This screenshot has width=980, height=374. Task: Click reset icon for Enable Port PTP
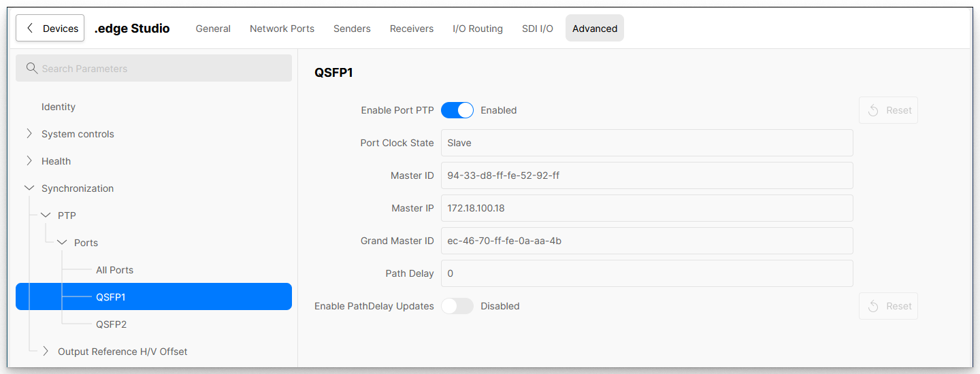[874, 110]
